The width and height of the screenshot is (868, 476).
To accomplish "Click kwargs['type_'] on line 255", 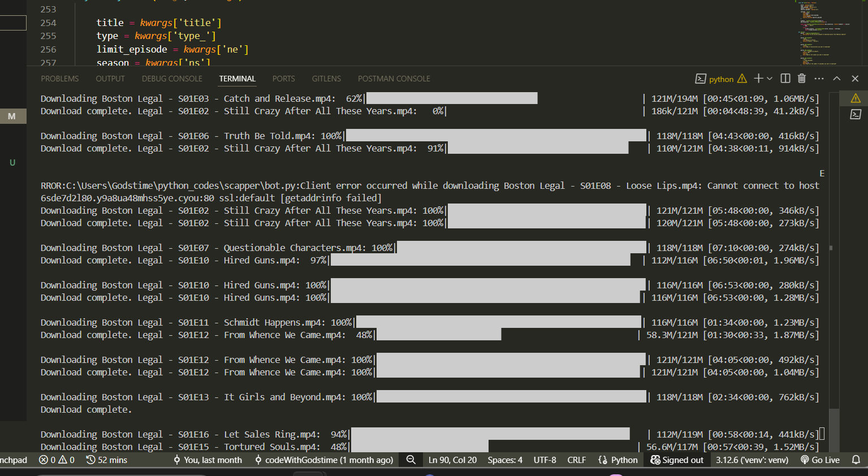I will coord(175,36).
